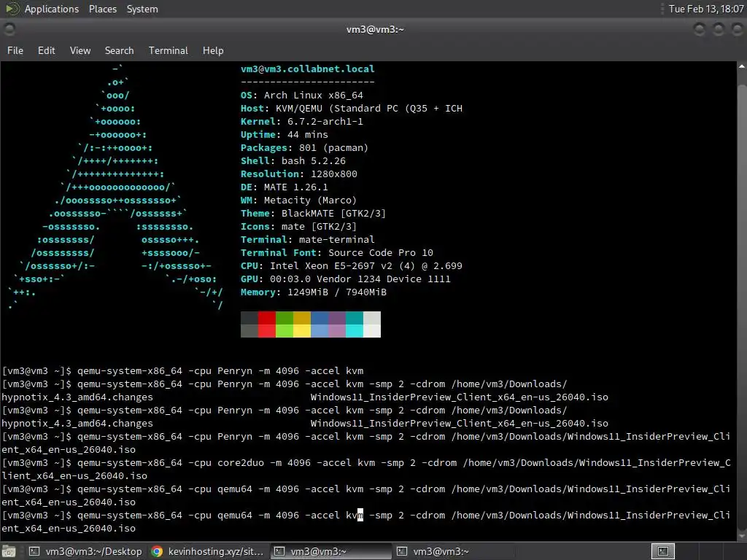Click the magenta color block

click(337, 331)
